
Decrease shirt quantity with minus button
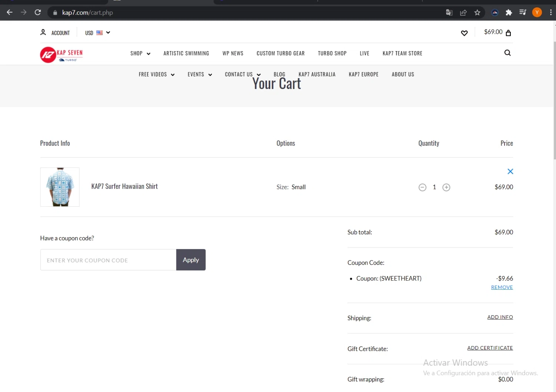422,187
